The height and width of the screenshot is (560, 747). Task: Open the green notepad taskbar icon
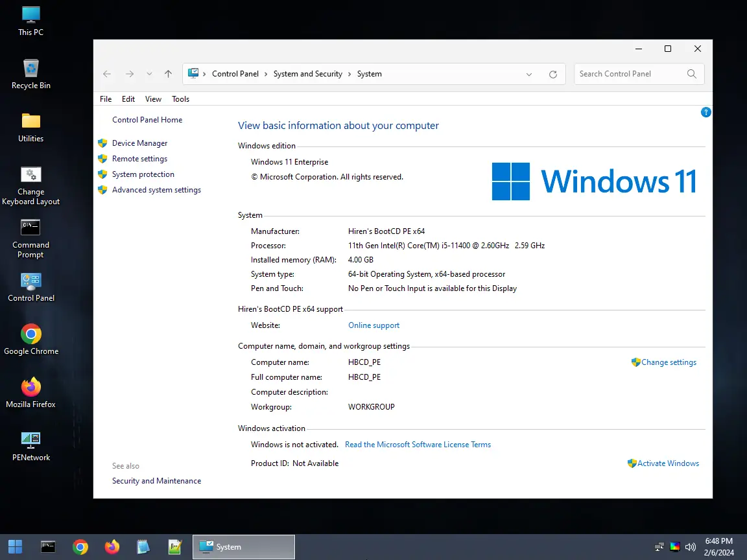[x=175, y=546]
